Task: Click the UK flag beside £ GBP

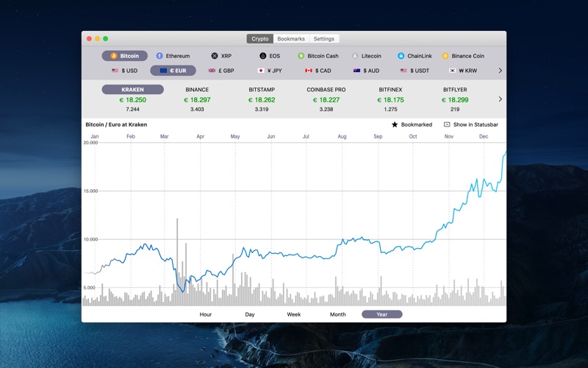Action: pos(212,71)
